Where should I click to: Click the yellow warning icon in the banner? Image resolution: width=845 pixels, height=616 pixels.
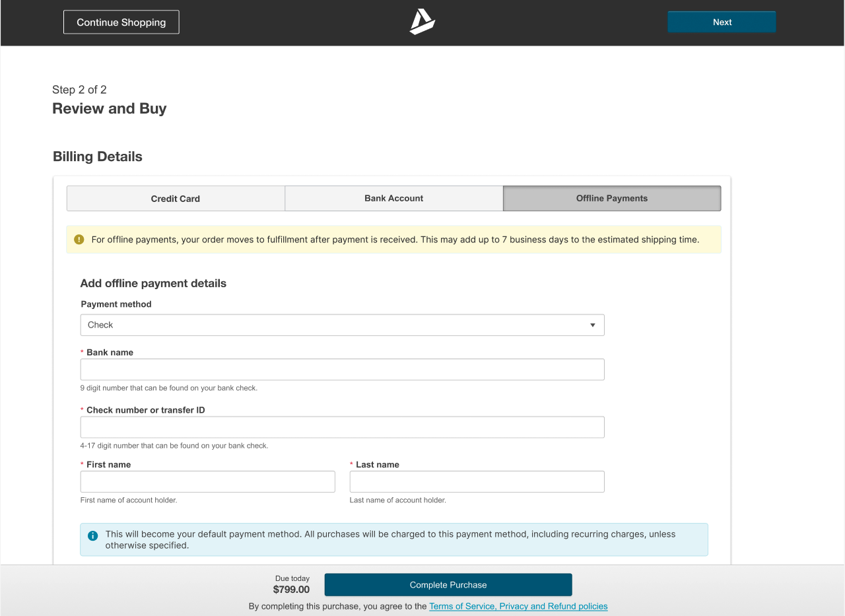(79, 240)
